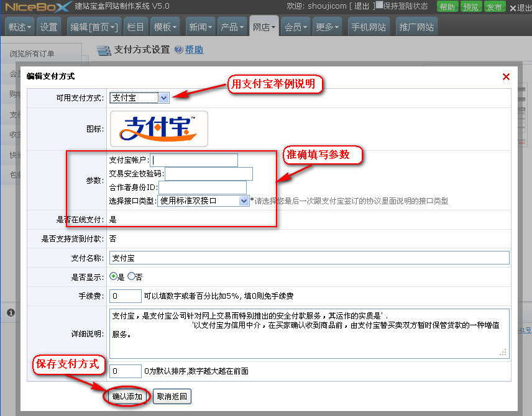Click the 支付宝 logo image

click(x=158, y=129)
